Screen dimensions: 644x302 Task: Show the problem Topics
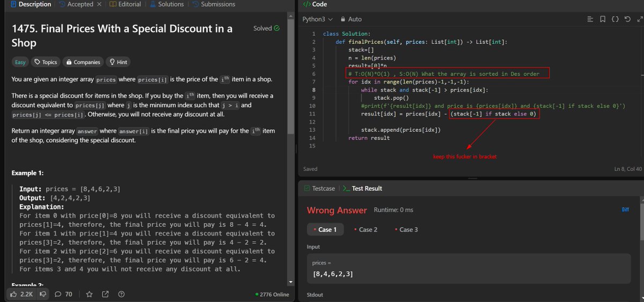pos(46,62)
